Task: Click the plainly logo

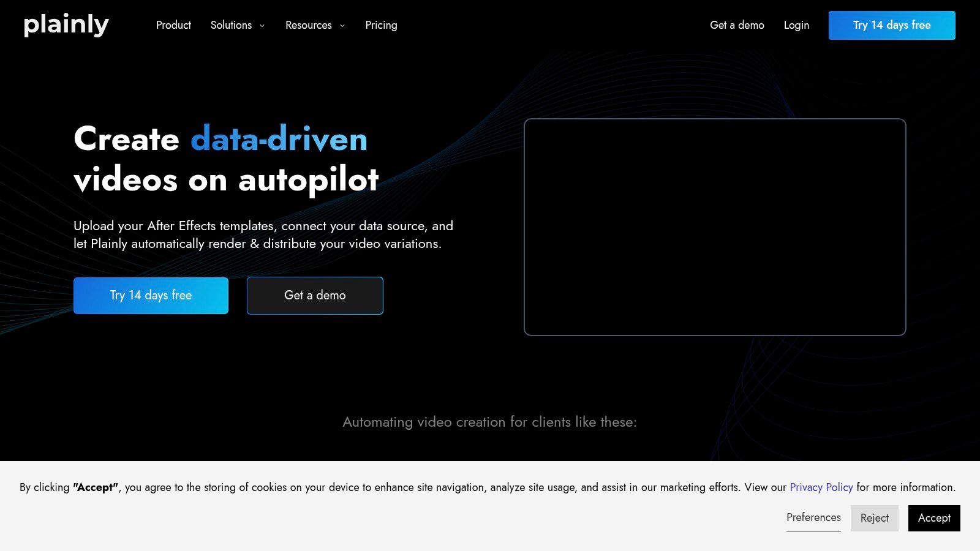Action: pyautogui.click(x=66, y=25)
